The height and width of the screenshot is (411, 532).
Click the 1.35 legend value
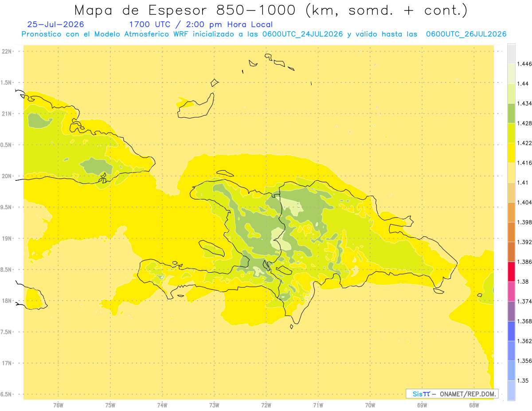[523, 380]
